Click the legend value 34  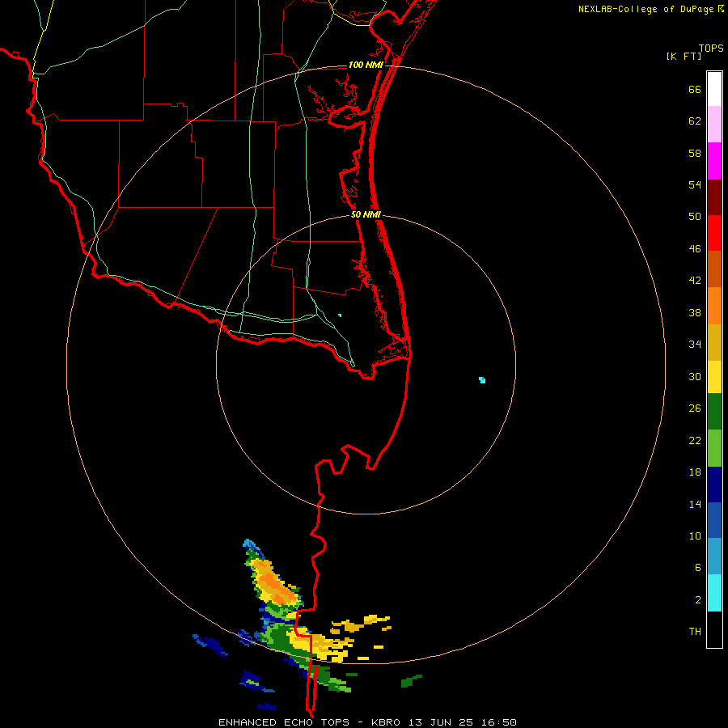[x=695, y=344]
